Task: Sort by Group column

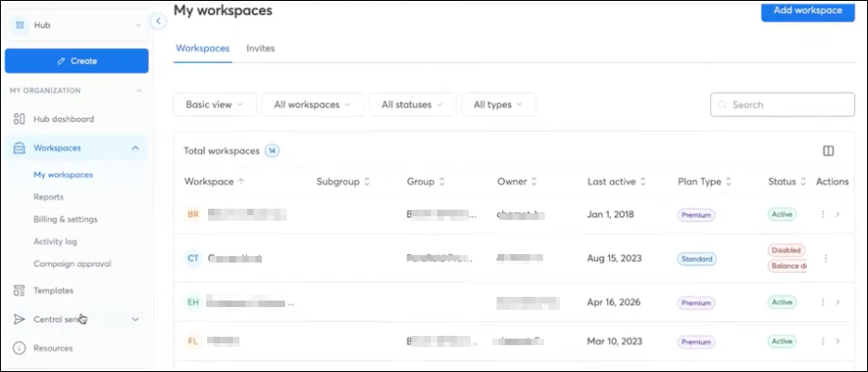Action: pos(426,182)
